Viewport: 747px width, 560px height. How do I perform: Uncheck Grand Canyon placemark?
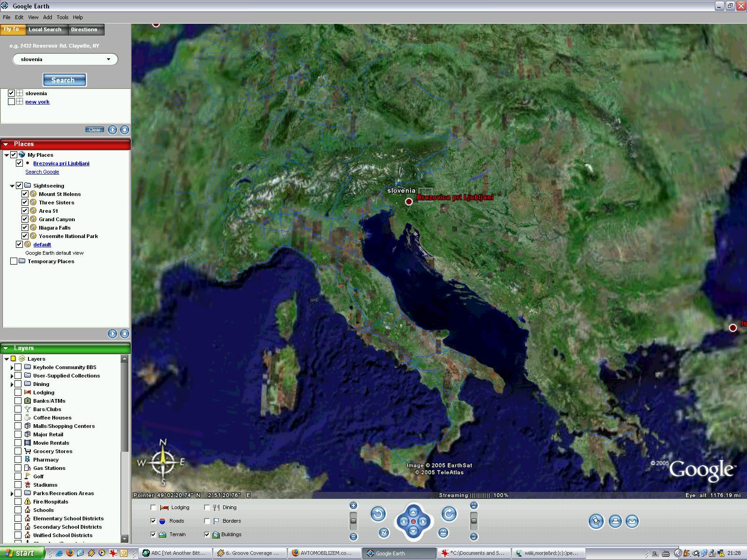point(25,219)
